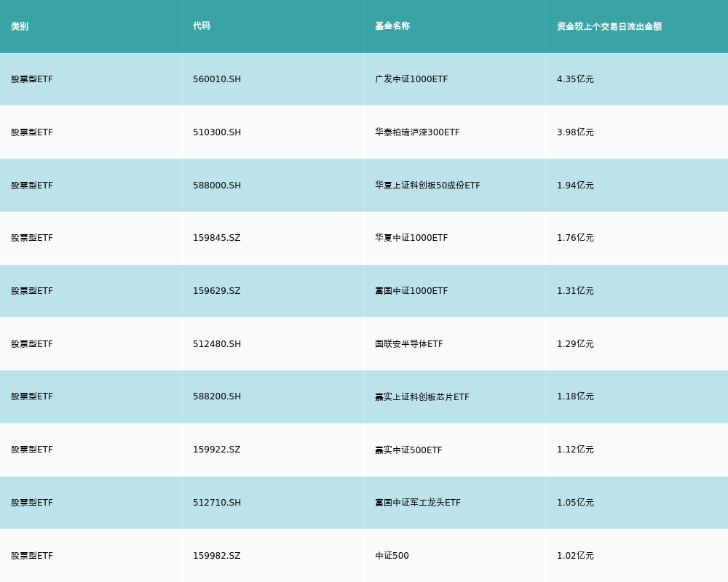The width and height of the screenshot is (728, 582).
Task: Click the 代码 column header
Action: click(x=202, y=26)
